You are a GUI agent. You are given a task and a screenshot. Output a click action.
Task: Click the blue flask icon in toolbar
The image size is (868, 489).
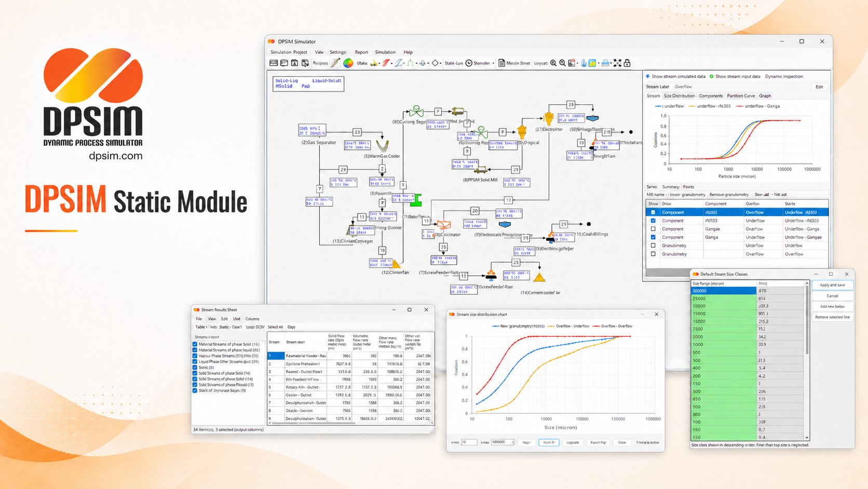pyautogui.click(x=584, y=63)
